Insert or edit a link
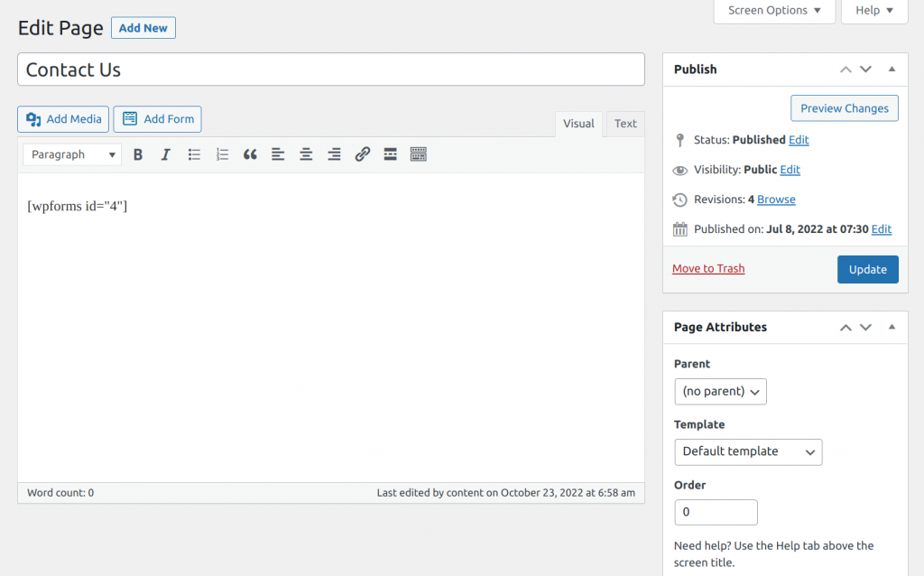The width and height of the screenshot is (924, 576). (x=362, y=154)
